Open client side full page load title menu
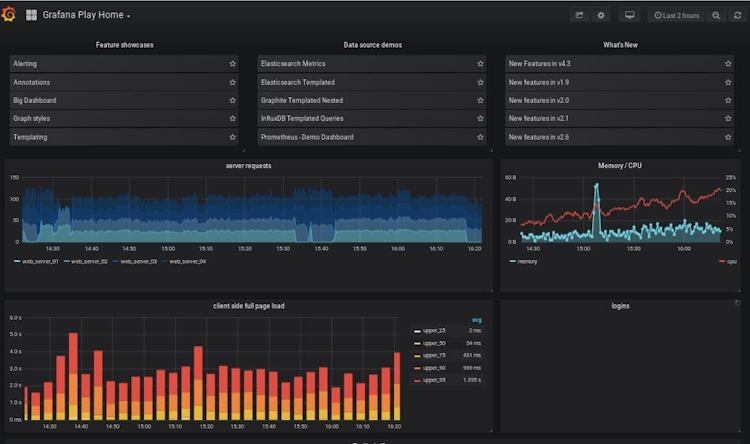Viewport: 750px width, 444px height. tap(249, 306)
